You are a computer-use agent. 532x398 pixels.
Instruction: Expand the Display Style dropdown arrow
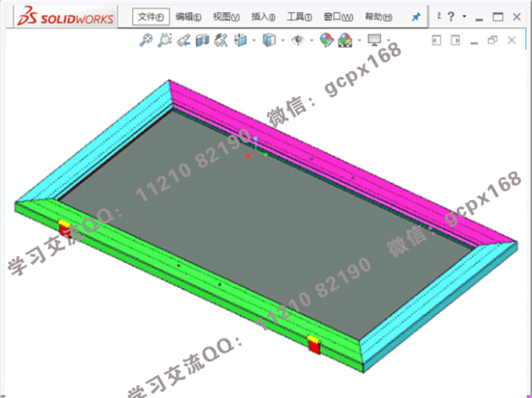click(x=282, y=41)
